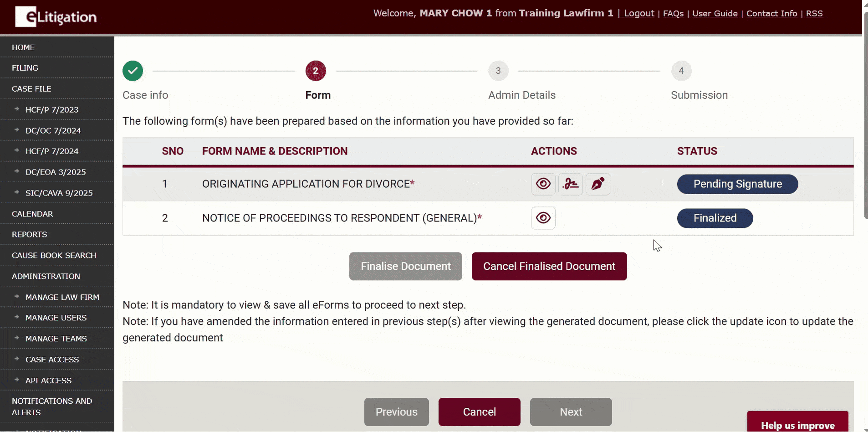This screenshot has width=868, height=432.
Task: Open the User Guide link
Action: [715, 14]
